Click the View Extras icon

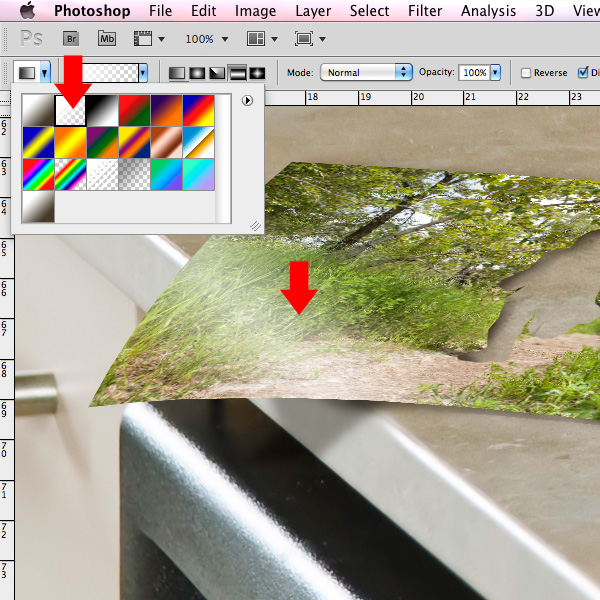point(143,39)
